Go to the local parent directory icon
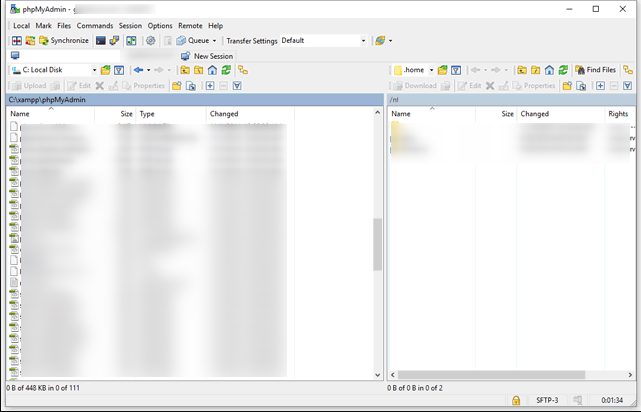Screen dimensions: 641x412 185,70
